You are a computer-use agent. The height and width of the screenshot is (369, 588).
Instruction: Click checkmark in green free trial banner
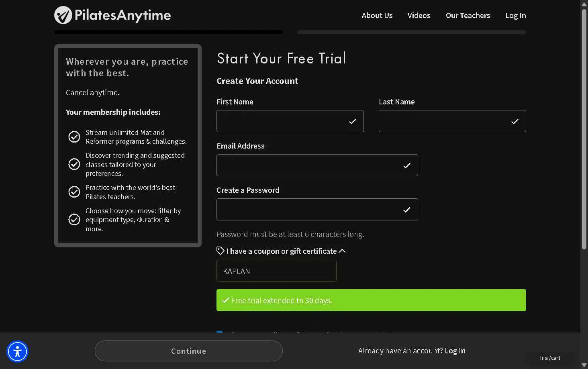click(x=226, y=300)
